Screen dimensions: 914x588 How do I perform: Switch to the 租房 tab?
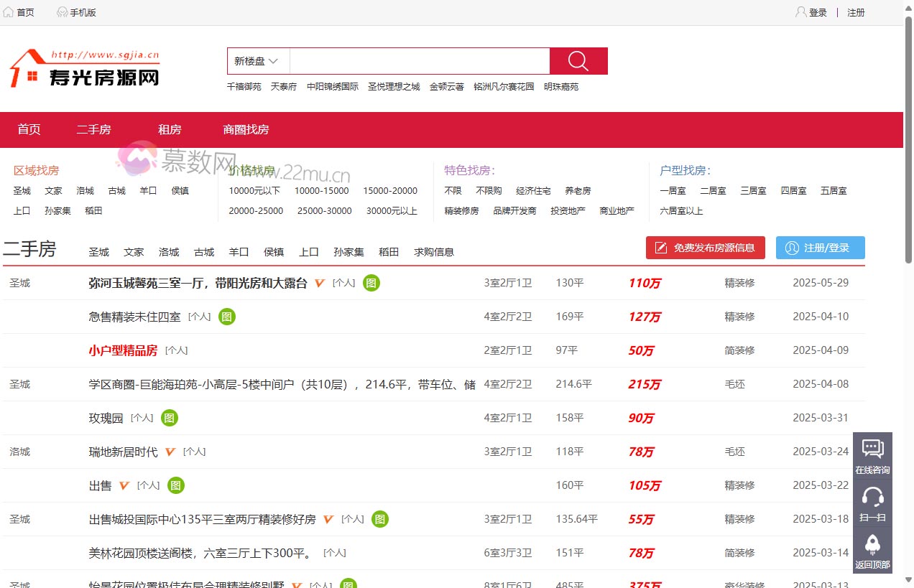[x=170, y=129]
